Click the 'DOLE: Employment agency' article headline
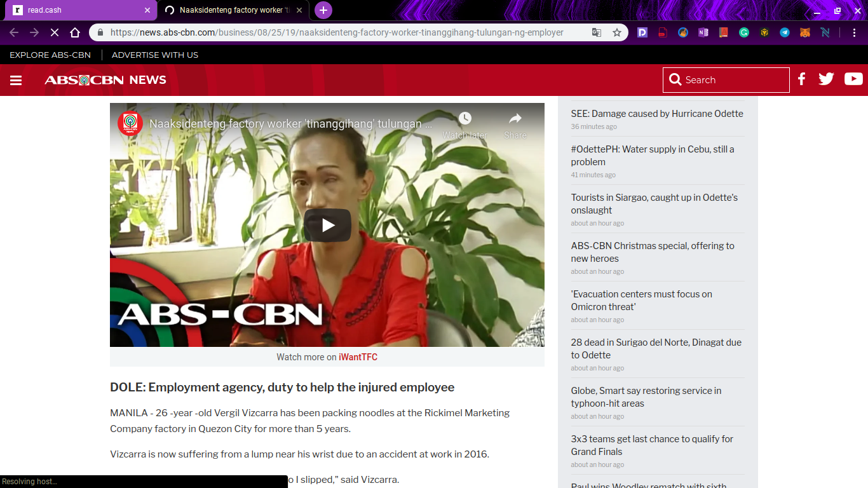The image size is (868, 488). 282,388
